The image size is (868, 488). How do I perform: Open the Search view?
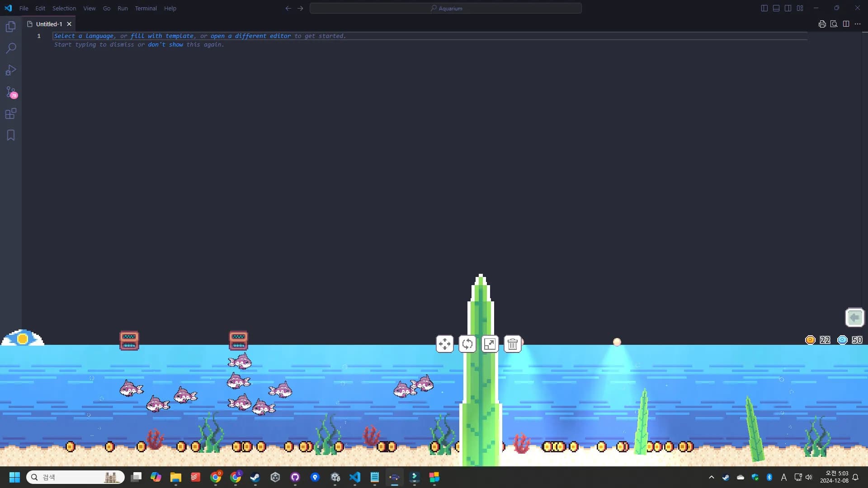coord(10,48)
